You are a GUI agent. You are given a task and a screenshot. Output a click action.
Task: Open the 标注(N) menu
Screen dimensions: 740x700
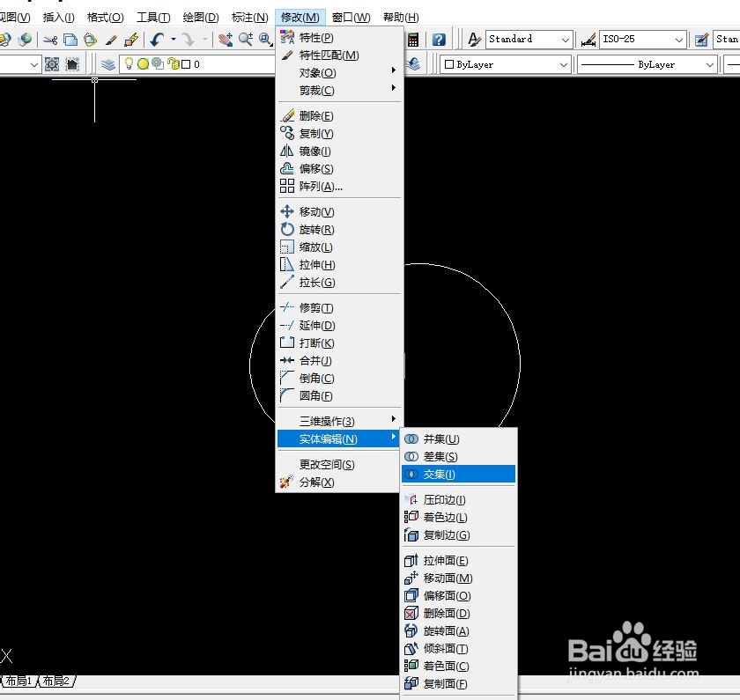(249, 18)
